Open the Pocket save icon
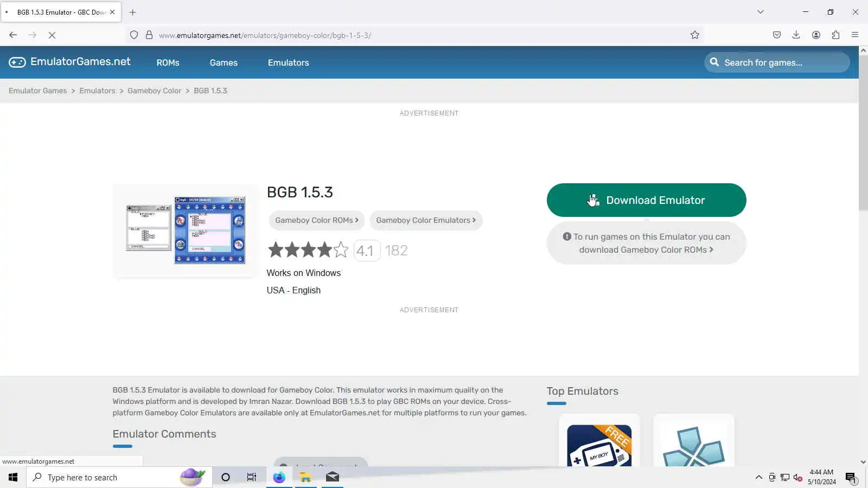Viewport: 868px width, 488px height. 777,35
